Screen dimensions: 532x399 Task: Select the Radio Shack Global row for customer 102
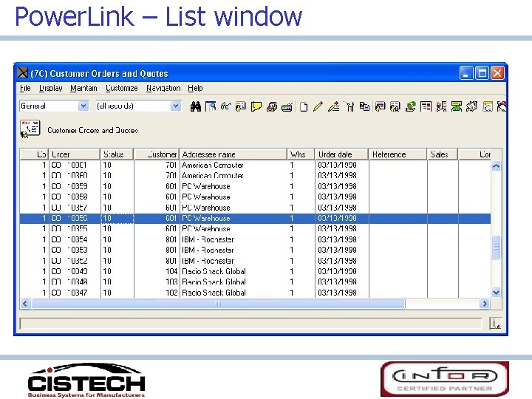point(255,293)
